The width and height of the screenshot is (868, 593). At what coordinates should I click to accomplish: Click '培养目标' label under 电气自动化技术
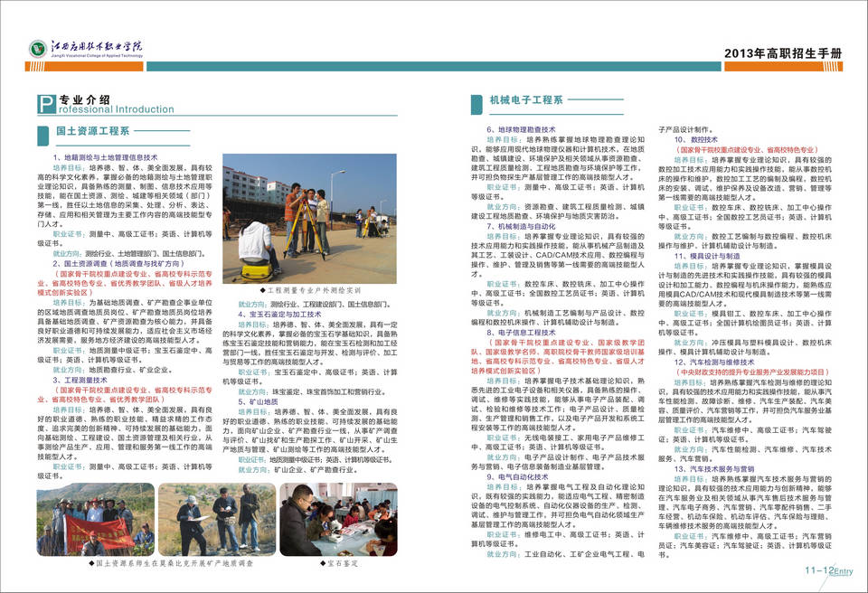[x=505, y=487]
